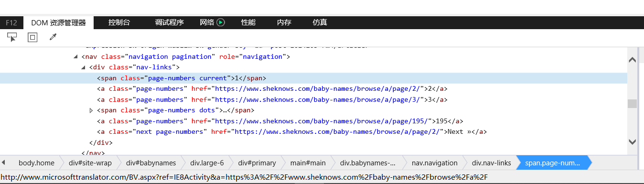Select div.large-6 in the breadcrumb

[207, 163]
